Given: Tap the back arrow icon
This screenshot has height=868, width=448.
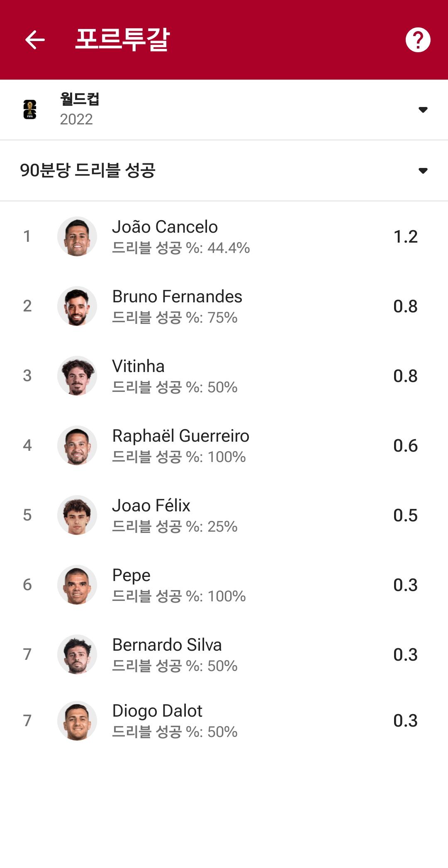Looking at the screenshot, I should pyautogui.click(x=35, y=40).
